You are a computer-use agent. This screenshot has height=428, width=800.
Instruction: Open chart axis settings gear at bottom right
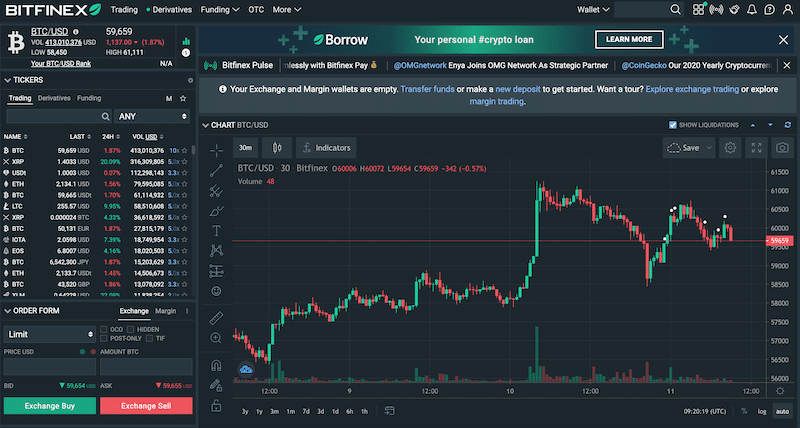tap(780, 391)
